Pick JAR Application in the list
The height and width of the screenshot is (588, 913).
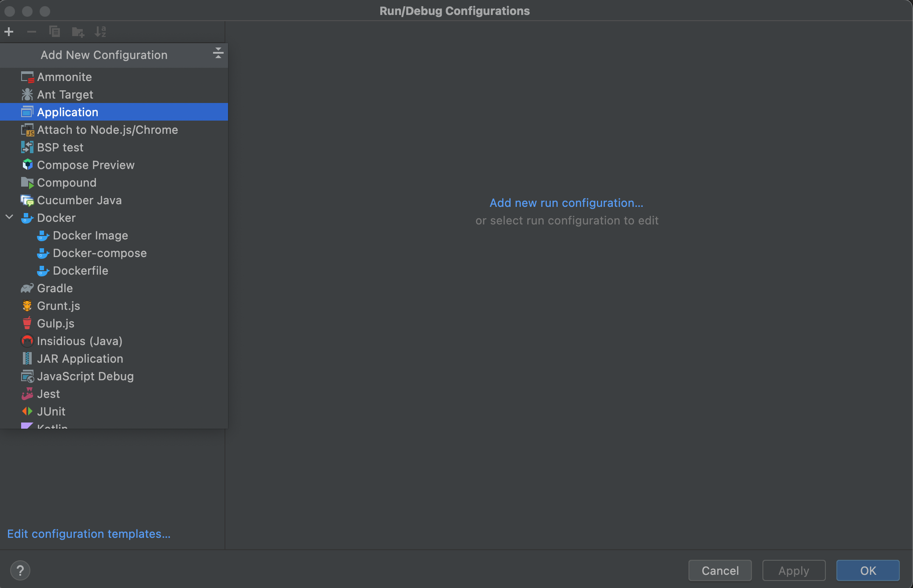click(80, 359)
